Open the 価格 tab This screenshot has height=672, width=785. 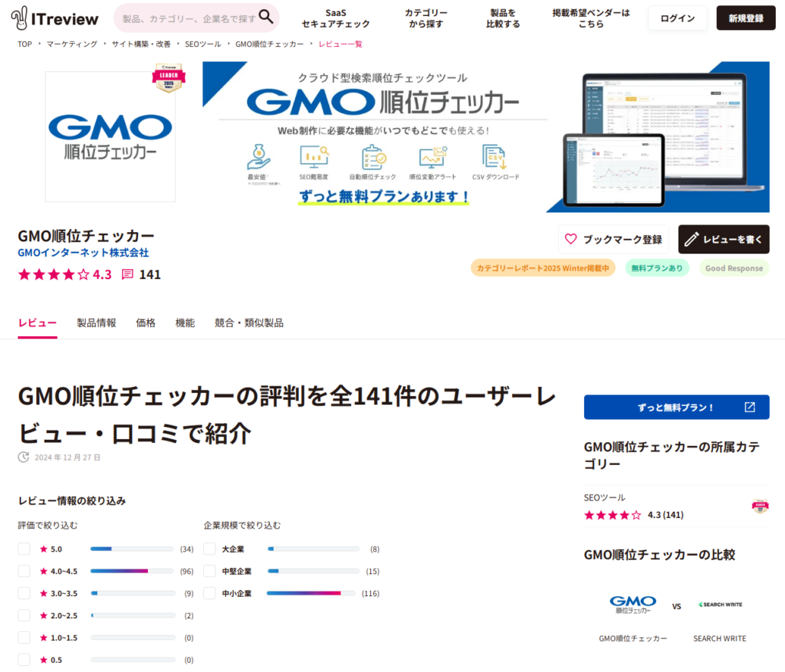(x=146, y=323)
